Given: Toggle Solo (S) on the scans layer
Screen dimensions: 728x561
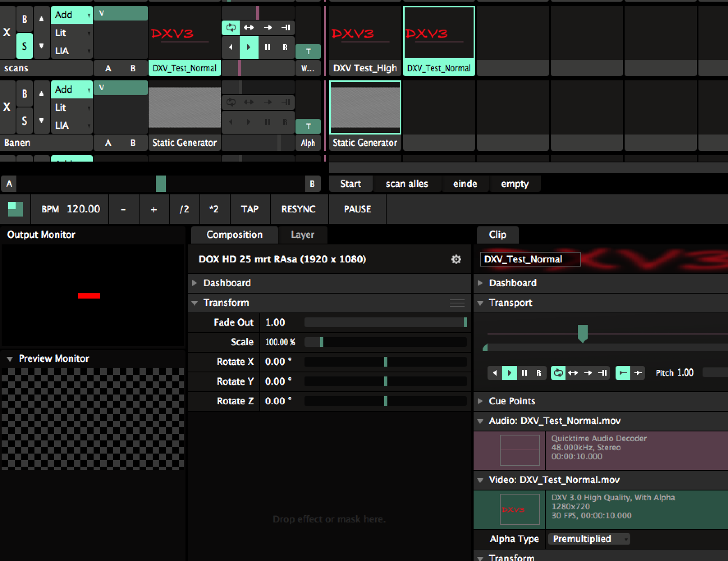Looking at the screenshot, I should pos(24,46).
